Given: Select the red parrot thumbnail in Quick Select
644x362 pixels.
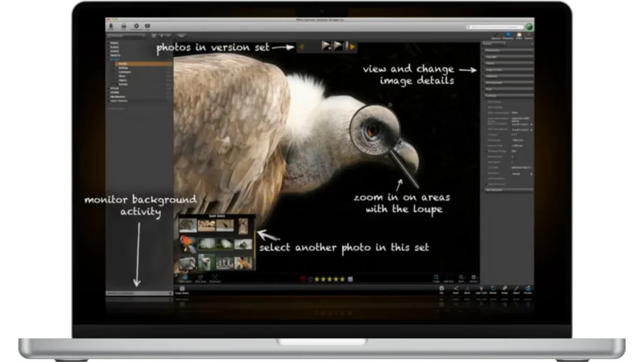Looking at the screenshot, I should pyautogui.click(x=187, y=243).
